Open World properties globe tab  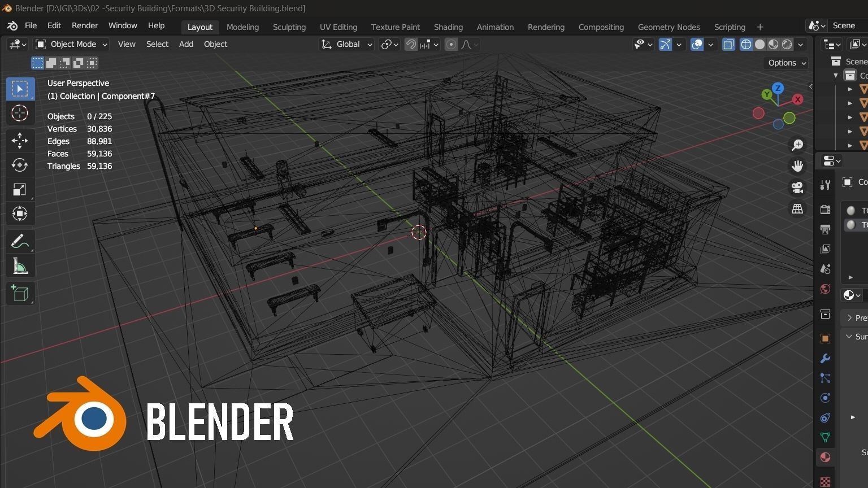coord(825,289)
